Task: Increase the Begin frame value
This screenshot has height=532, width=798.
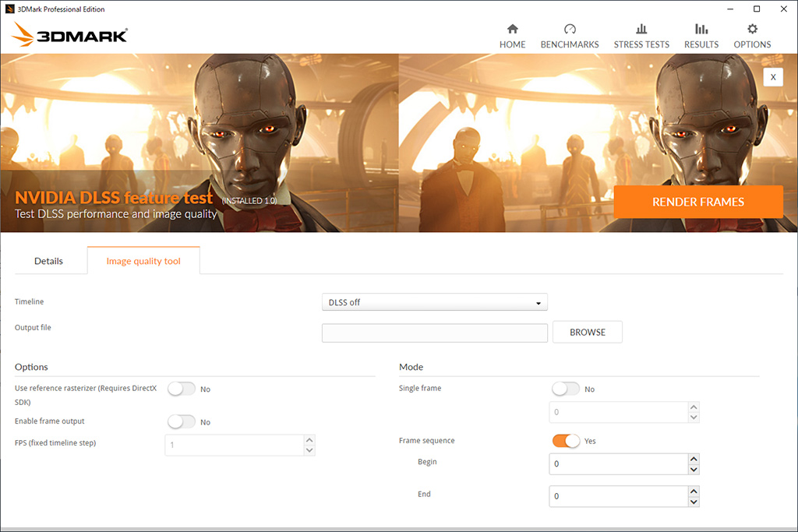Action: pyautogui.click(x=694, y=459)
